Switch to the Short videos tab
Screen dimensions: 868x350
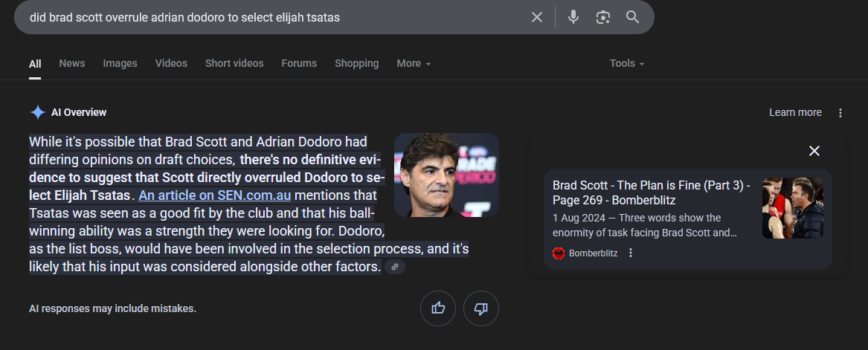pos(234,64)
